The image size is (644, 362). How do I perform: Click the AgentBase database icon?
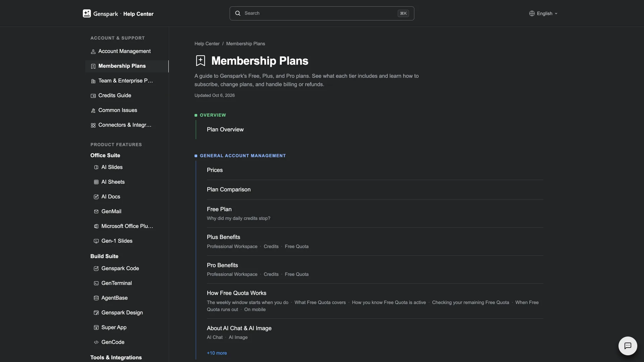[x=96, y=298]
